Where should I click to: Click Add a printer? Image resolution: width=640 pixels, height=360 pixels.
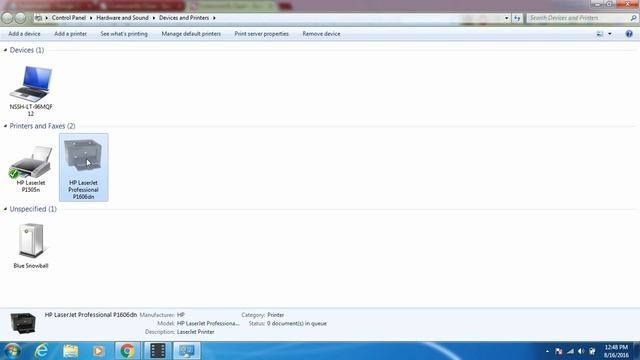[71, 34]
